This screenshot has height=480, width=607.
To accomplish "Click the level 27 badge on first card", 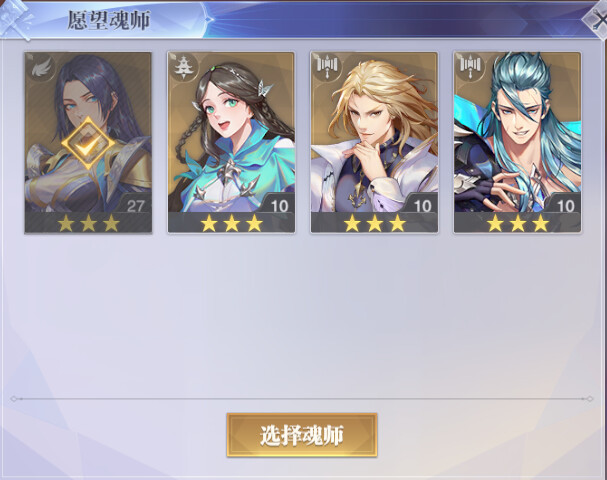I will pos(135,206).
